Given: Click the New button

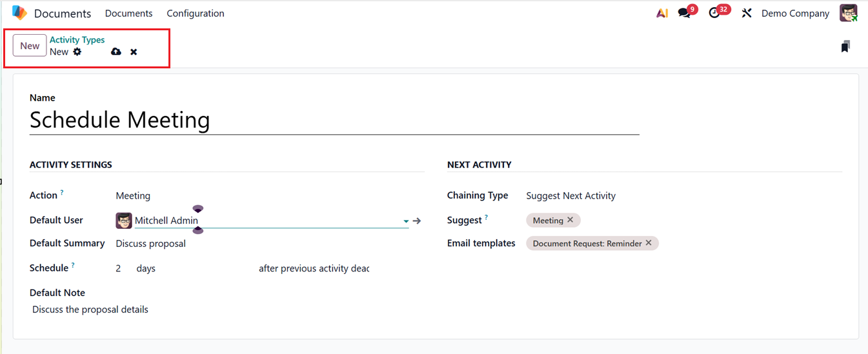Looking at the screenshot, I should pyautogui.click(x=30, y=46).
